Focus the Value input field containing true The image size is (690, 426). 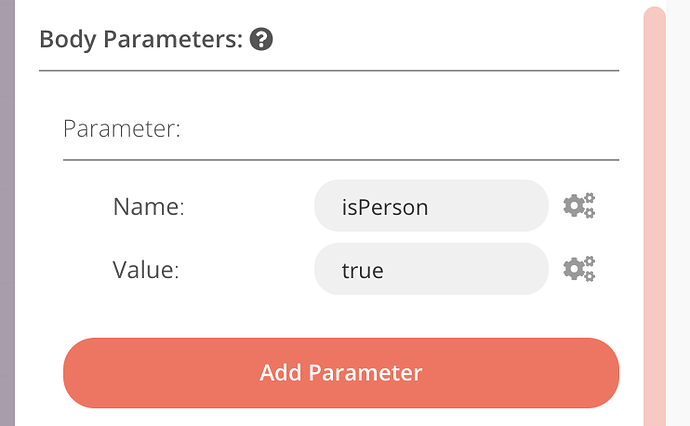[x=431, y=269]
